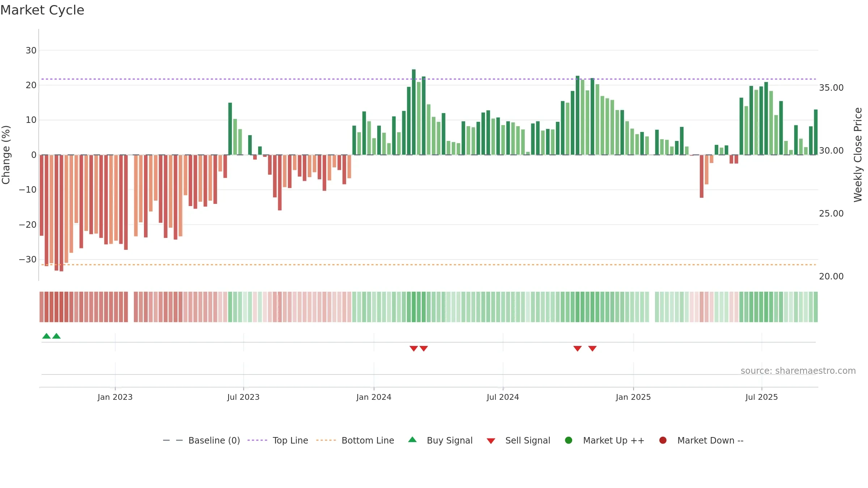This screenshot has width=868, height=488.
Task: Click the purple dotted Top Line legend swatch
Action: click(x=257, y=440)
